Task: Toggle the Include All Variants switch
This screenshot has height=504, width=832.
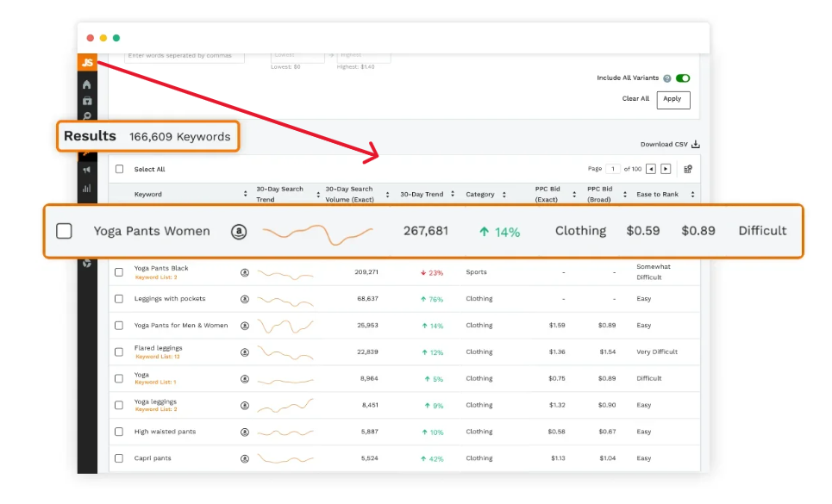Action: [683, 78]
